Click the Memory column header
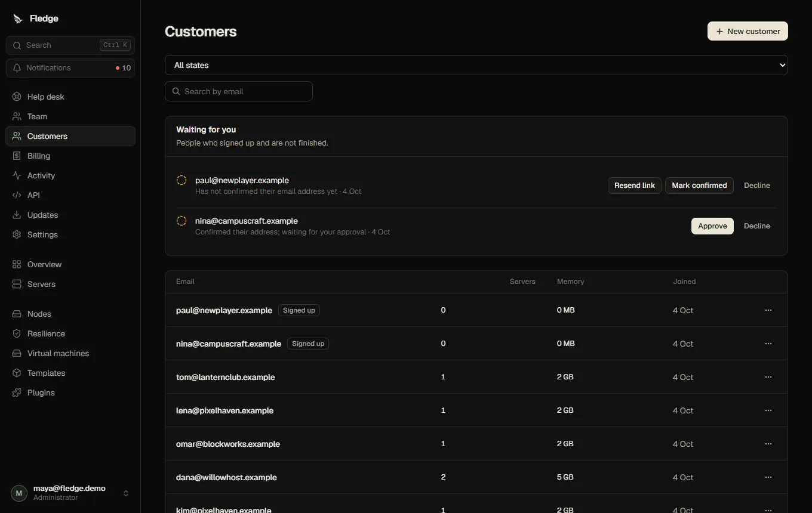 click(570, 282)
